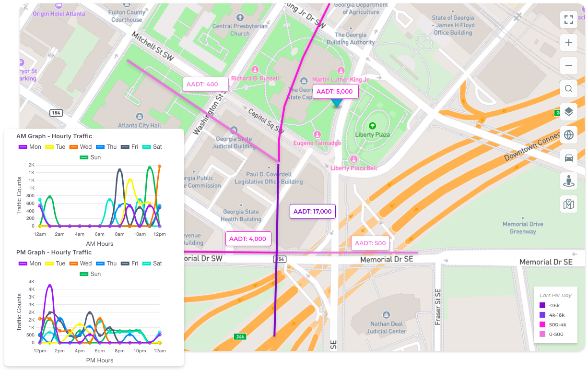Viewport: 588px width, 372px height.
Task: Toggle Thu series in AM Graph legend
Action: tap(106, 147)
